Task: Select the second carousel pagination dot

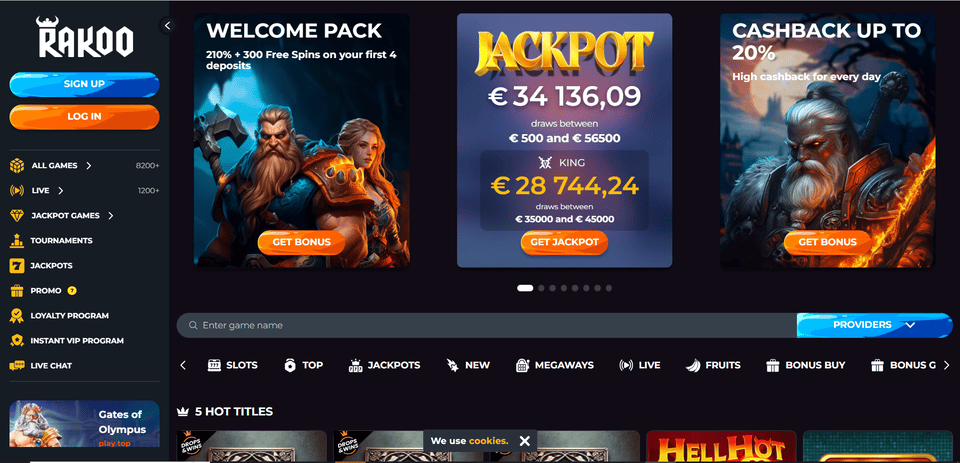Action: (541, 288)
